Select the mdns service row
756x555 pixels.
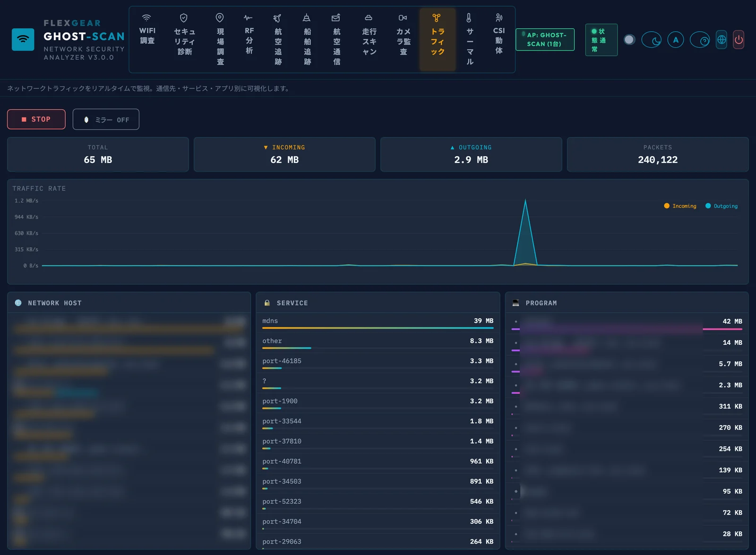tap(378, 323)
